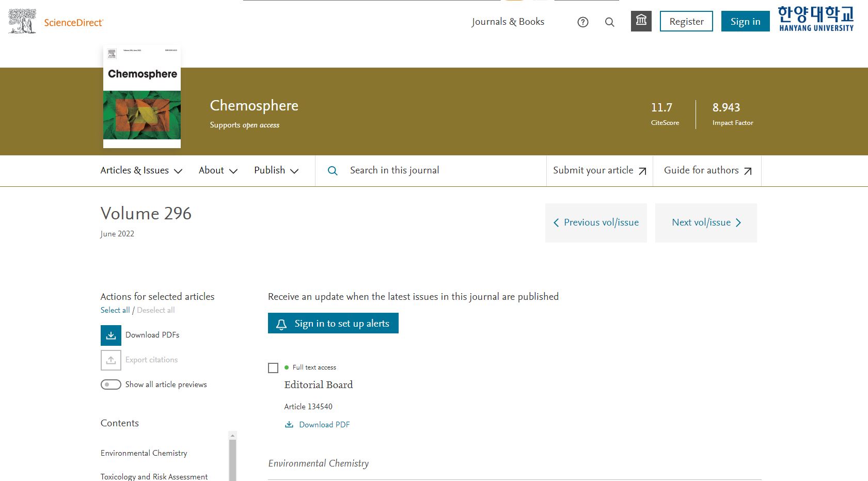The height and width of the screenshot is (481, 868).
Task: Toggle Show all article previews switch
Action: click(111, 384)
